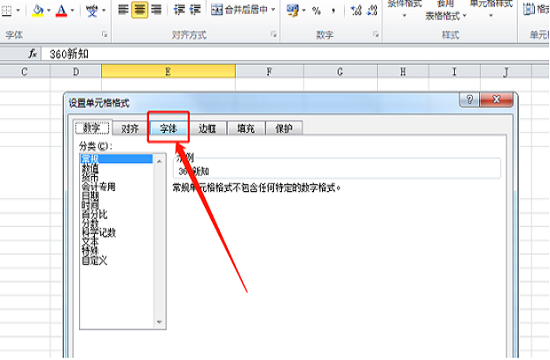Click the decrease indent icon

pyautogui.click(x=179, y=10)
